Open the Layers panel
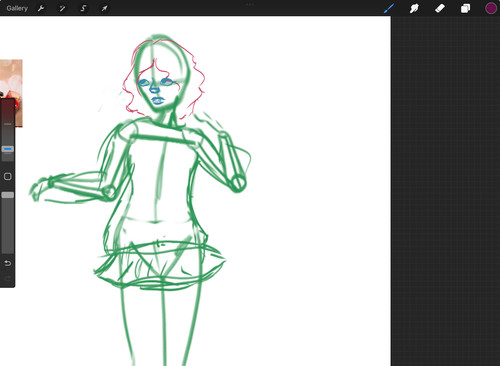 coord(465,8)
